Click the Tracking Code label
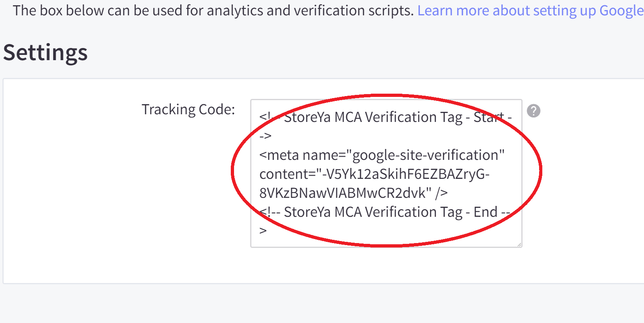This screenshot has height=323, width=644. [x=188, y=109]
